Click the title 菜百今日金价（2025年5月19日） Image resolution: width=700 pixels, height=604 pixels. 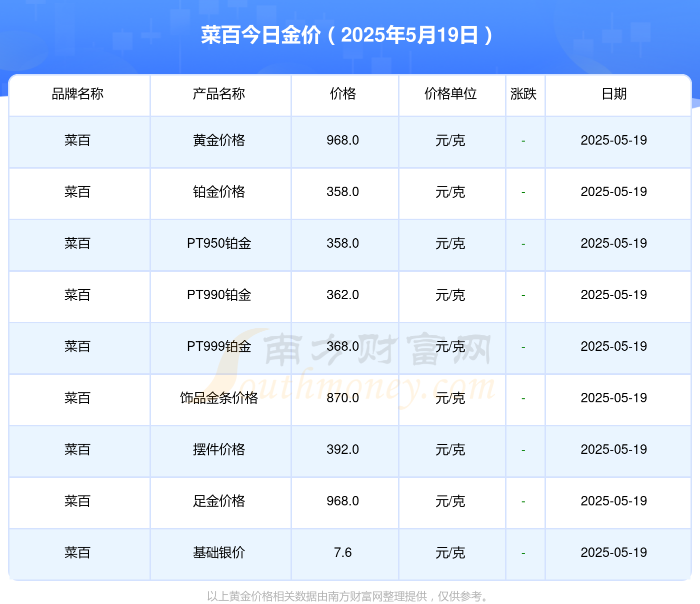pos(347,35)
